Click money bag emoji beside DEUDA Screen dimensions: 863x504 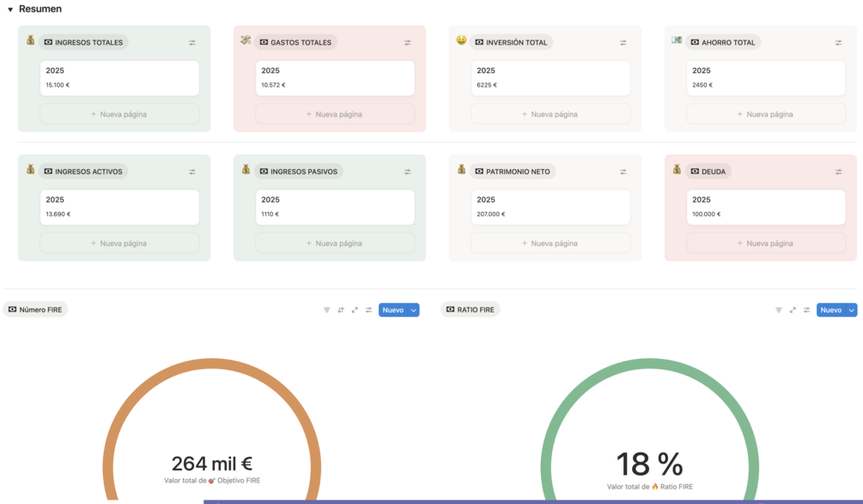pos(677,169)
